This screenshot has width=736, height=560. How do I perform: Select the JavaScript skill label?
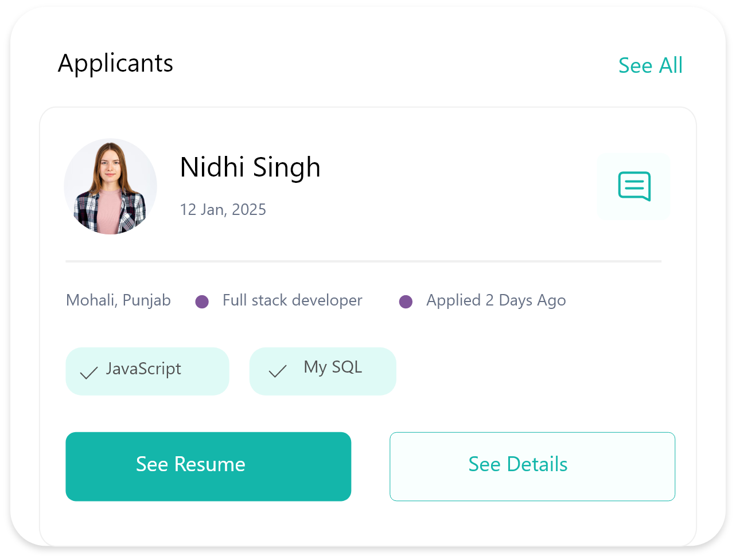pos(143,369)
